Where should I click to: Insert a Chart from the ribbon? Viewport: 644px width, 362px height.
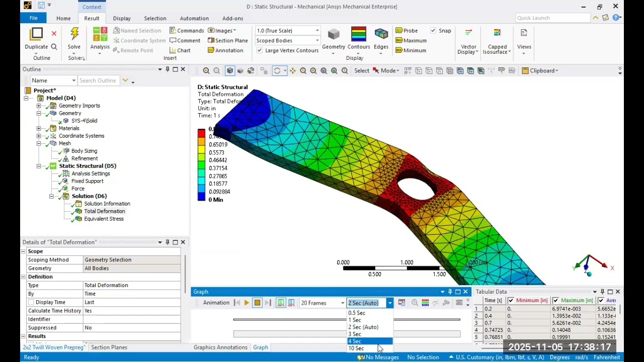click(x=180, y=50)
